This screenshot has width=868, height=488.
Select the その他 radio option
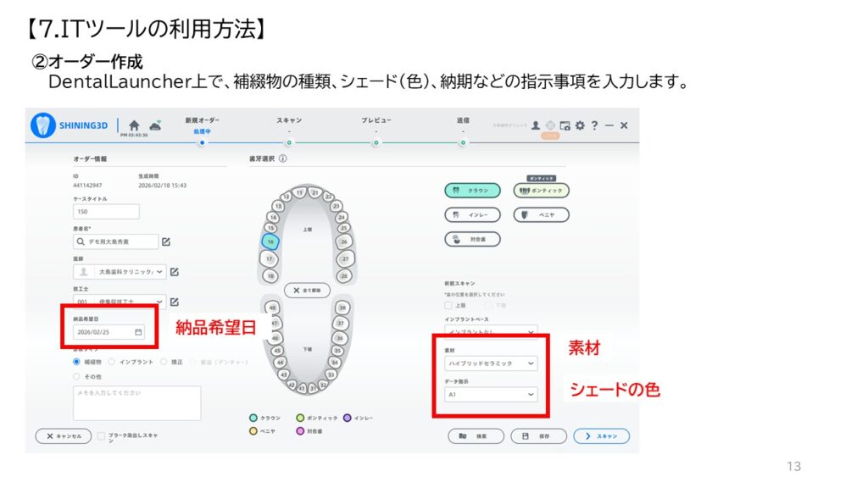76,377
